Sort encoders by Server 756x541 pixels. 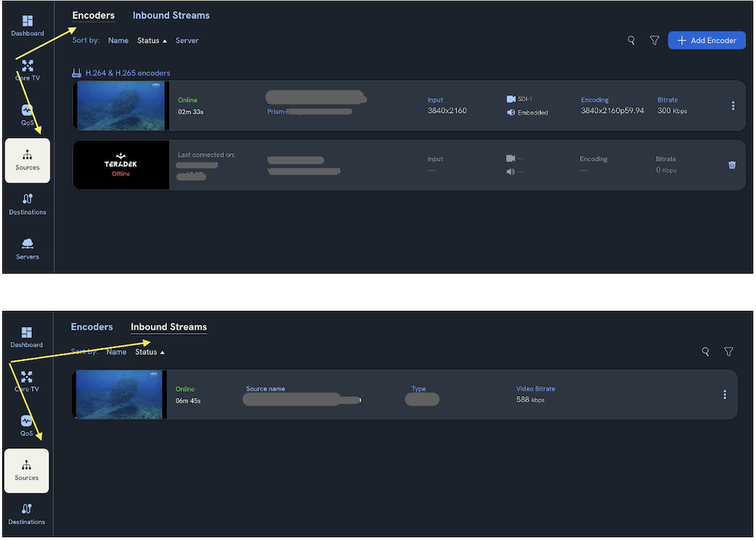tap(187, 40)
